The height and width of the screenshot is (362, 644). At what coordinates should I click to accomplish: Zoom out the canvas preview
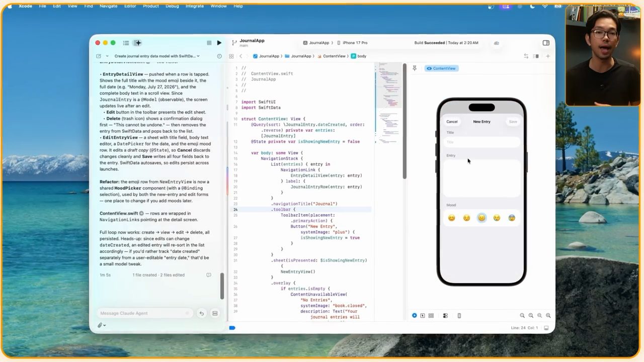coord(522,316)
